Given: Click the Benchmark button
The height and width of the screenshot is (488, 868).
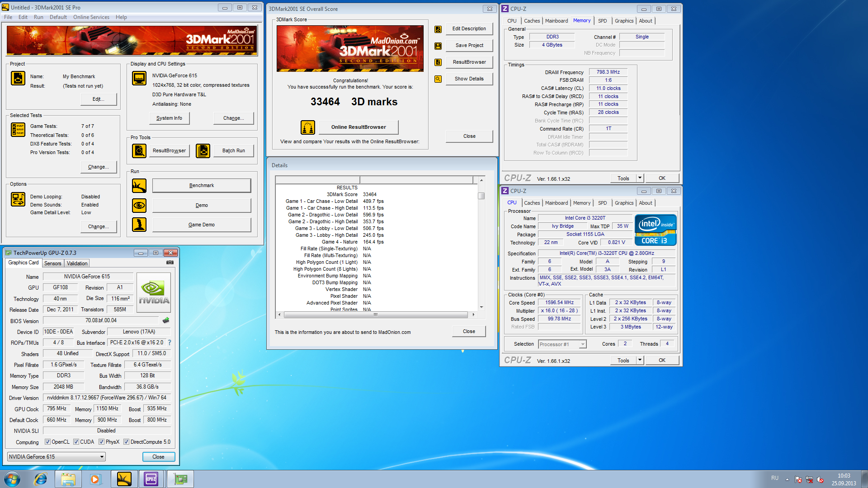Looking at the screenshot, I should [202, 186].
